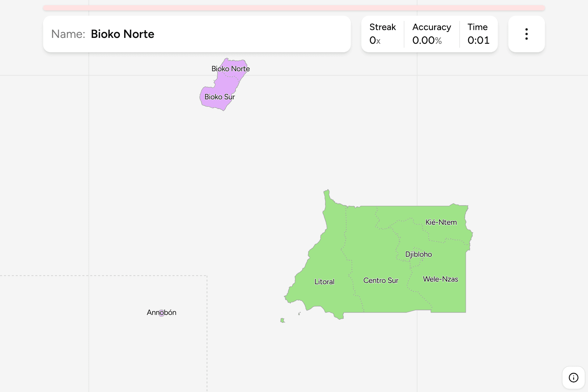Click the pink progress bar at top

click(x=294, y=8)
